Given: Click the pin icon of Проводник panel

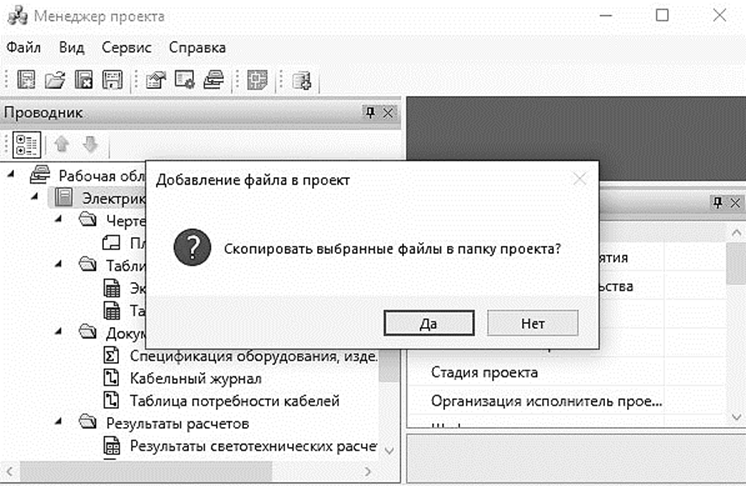Looking at the screenshot, I should pos(369,113).
